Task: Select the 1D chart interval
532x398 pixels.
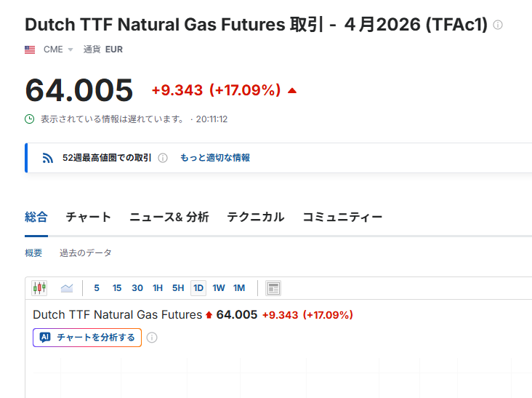Action: [198, 288]
